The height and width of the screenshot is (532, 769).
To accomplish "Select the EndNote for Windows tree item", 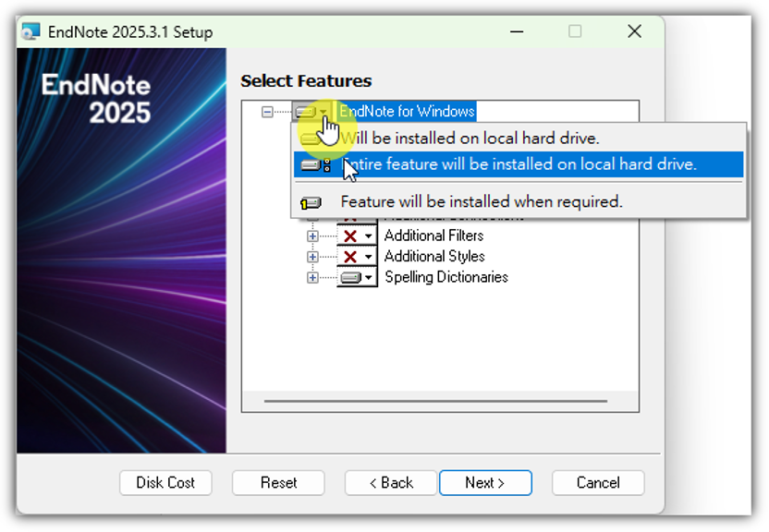I will tap(407, 111).
